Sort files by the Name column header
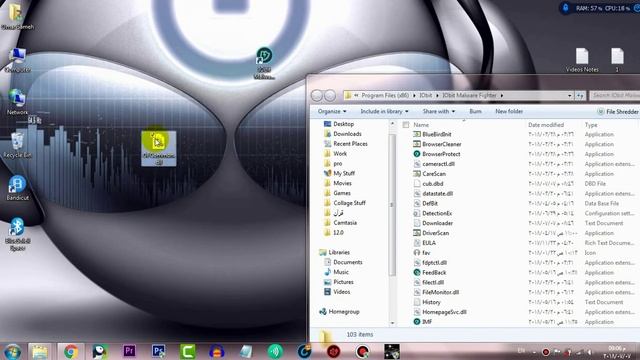The image size is (640, 360). (x=421, y=125)
